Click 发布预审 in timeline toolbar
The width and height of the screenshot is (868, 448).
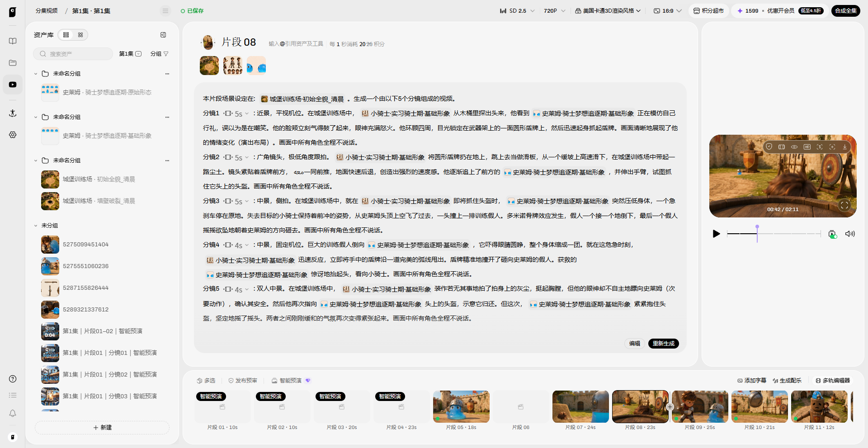pyautogui.click(x=243, y=381)
